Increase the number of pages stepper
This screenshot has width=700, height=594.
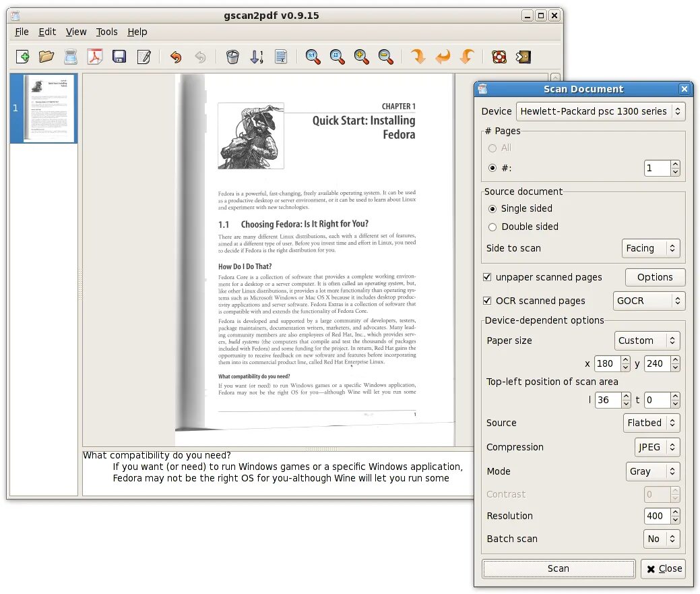675,164
